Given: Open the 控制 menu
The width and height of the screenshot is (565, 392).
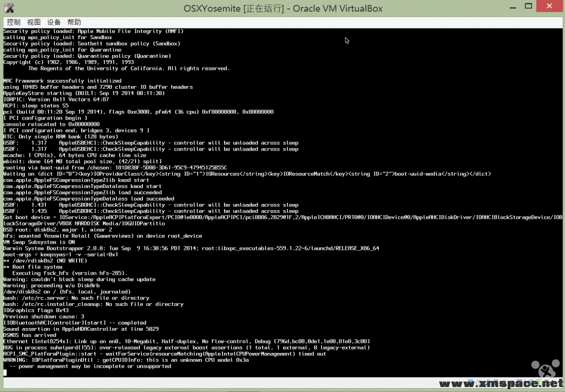Looking at the screenshot, I should [14, 22].
